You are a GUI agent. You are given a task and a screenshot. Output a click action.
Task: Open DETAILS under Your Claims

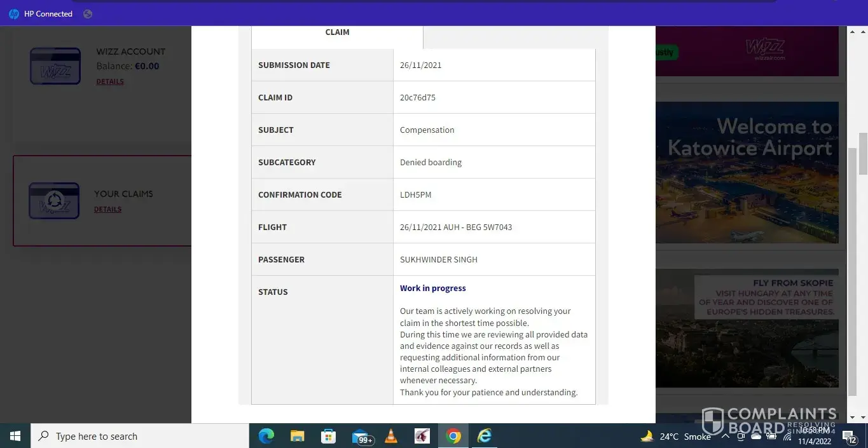coord(107,209)
